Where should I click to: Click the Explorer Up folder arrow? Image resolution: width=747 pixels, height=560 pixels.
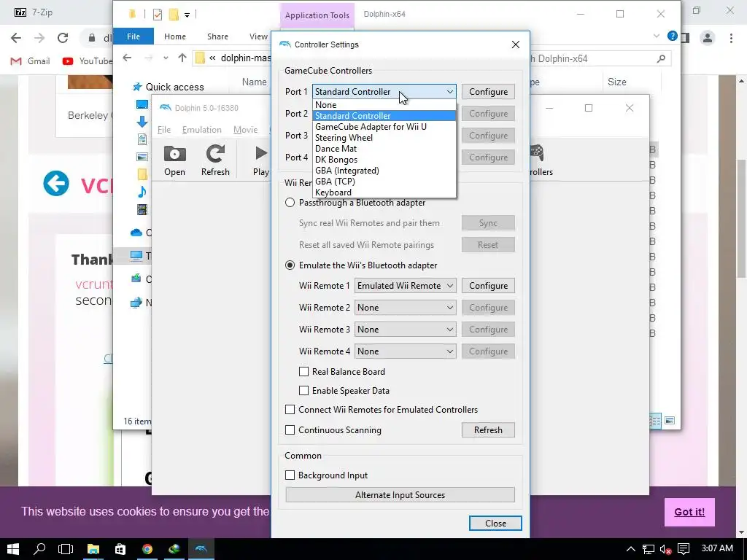tap(182, 58)
